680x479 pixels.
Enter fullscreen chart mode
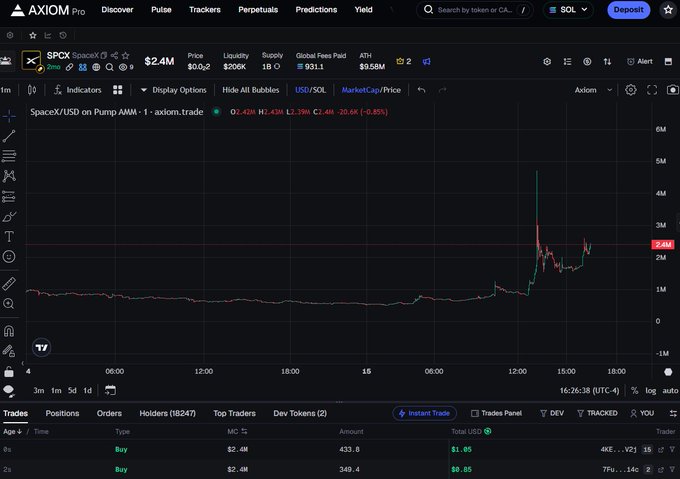(652, 90)
